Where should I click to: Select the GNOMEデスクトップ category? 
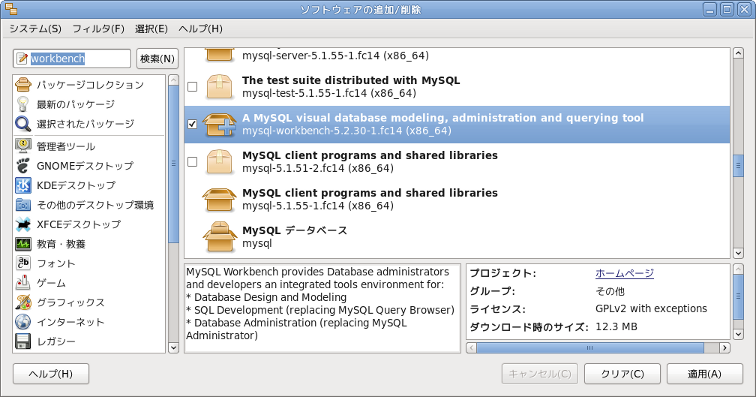[85, 166]
